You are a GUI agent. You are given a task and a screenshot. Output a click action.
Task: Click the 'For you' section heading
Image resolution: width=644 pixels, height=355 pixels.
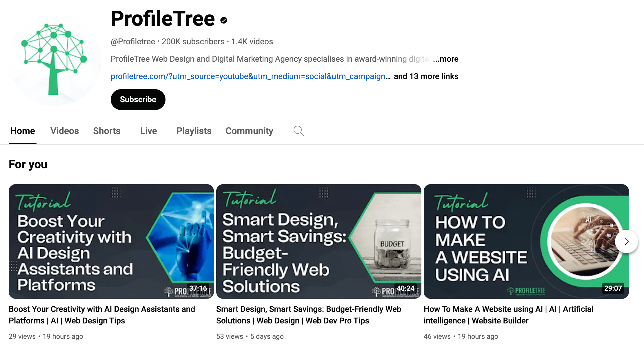tap(28, 164)
